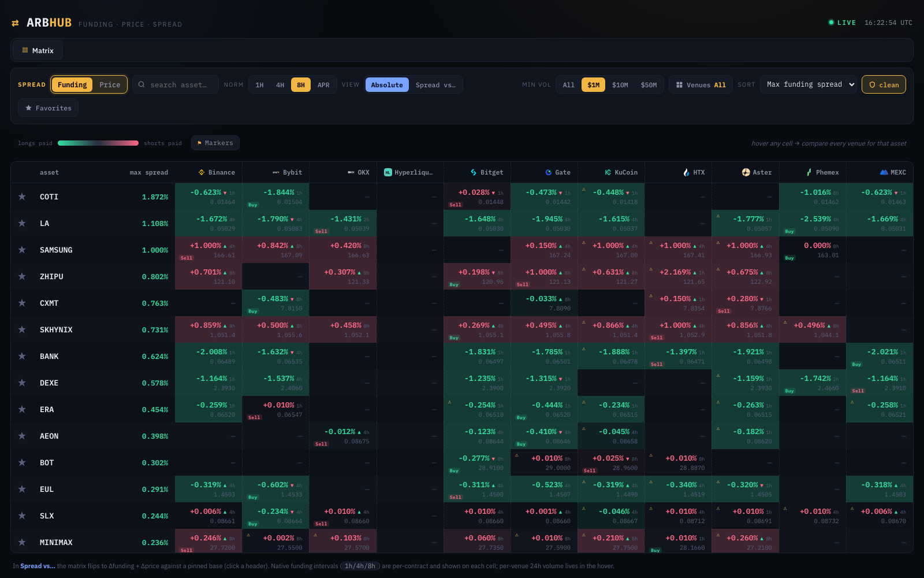Star the BOT asset row
The image size is (924, 578).
pos(22,462)
